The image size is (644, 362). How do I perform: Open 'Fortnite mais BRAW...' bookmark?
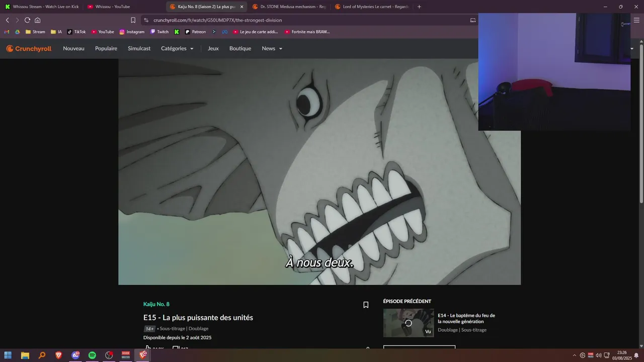coord(307,32)
